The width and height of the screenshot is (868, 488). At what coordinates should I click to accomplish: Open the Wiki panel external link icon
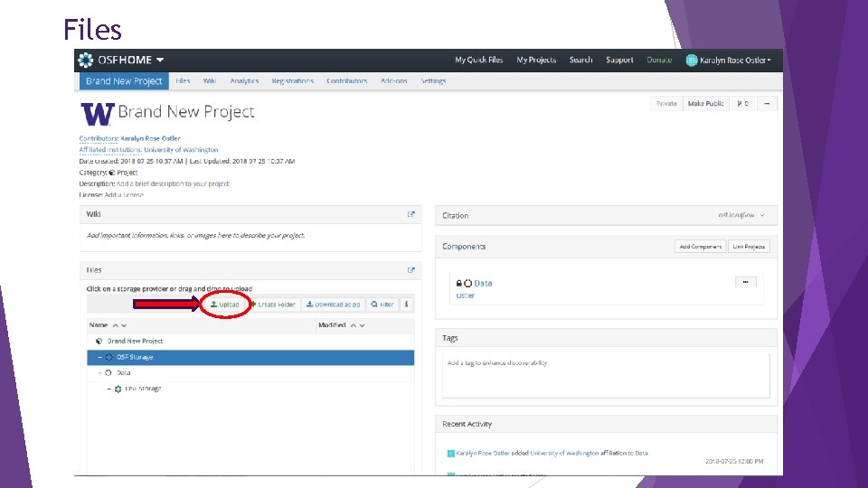(x=410, y=214)
